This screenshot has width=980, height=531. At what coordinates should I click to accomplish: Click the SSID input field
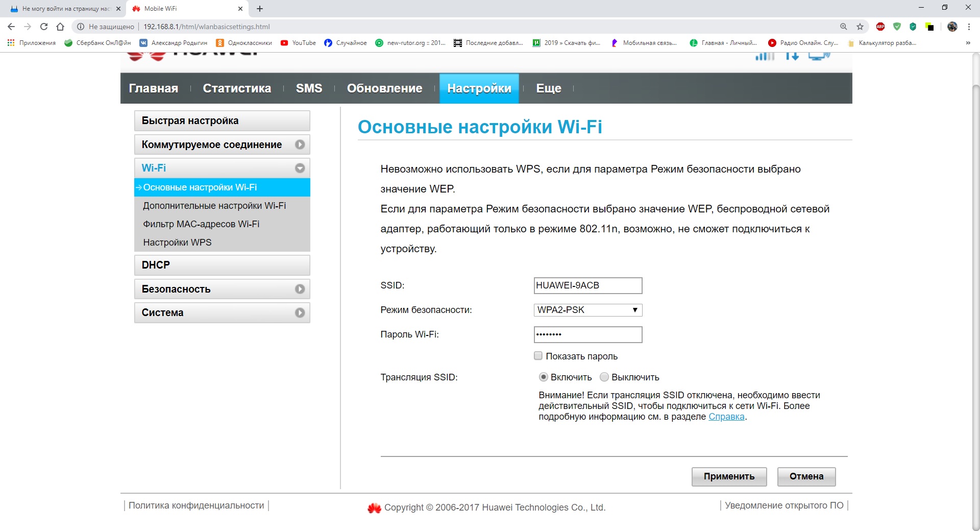(x=588, y=285)
